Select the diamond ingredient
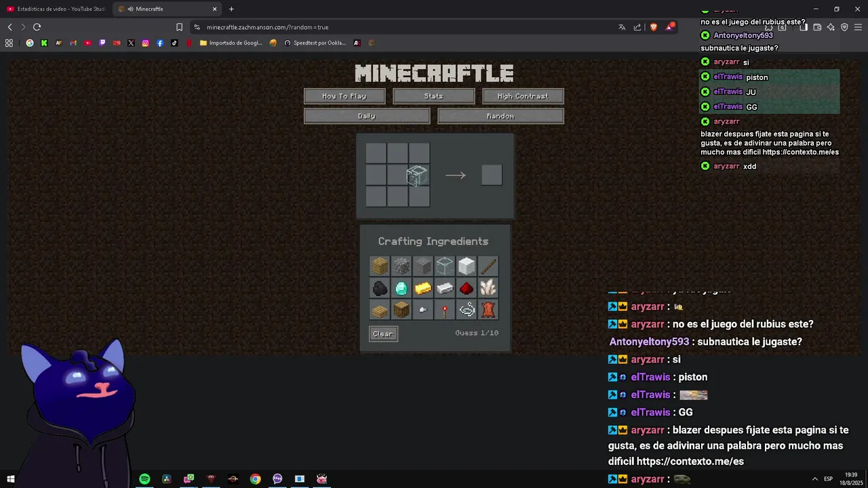The width and height of the screenshot is (868, 488). pos(401,288)
